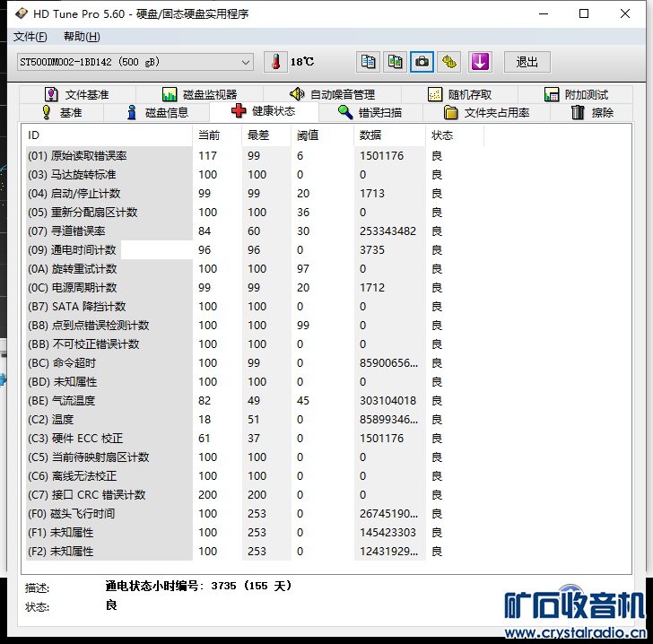Image resolution: width=653 pixels, height=644 pixels.
Task: Click the 当前 column header
Action: 217,135
